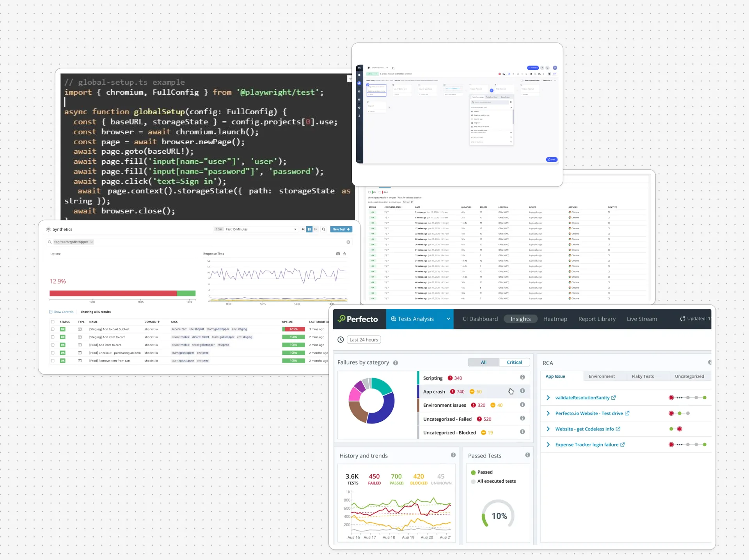The height and width of the screenshot is (560, 749).
Task: Click export share icon on Response Time graph
Action: click(x=344, y=253)
